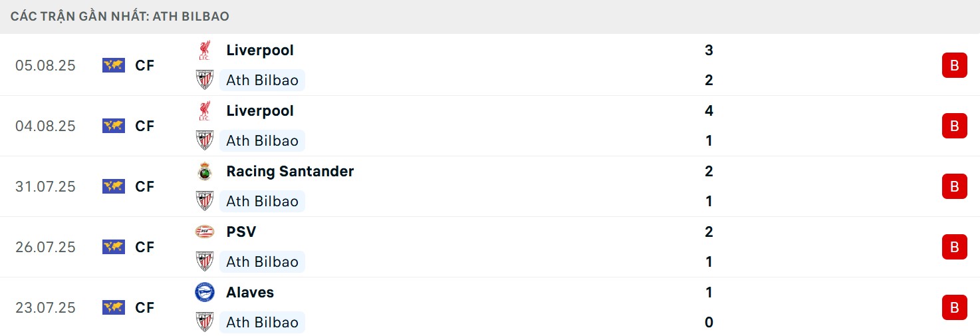
Task: Open the Racing Santander team link
Action: click(x=290, y=172)
